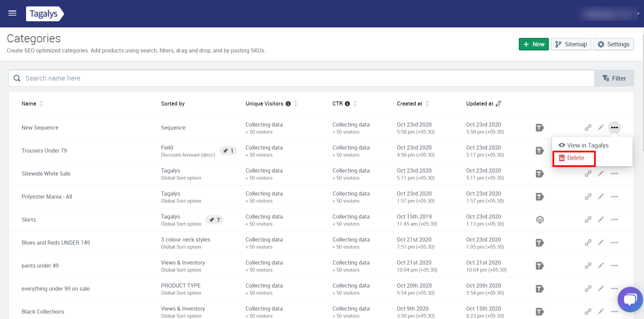Open the Black Collections category
Screen dimensions: 644x319
tap(43, 312)
